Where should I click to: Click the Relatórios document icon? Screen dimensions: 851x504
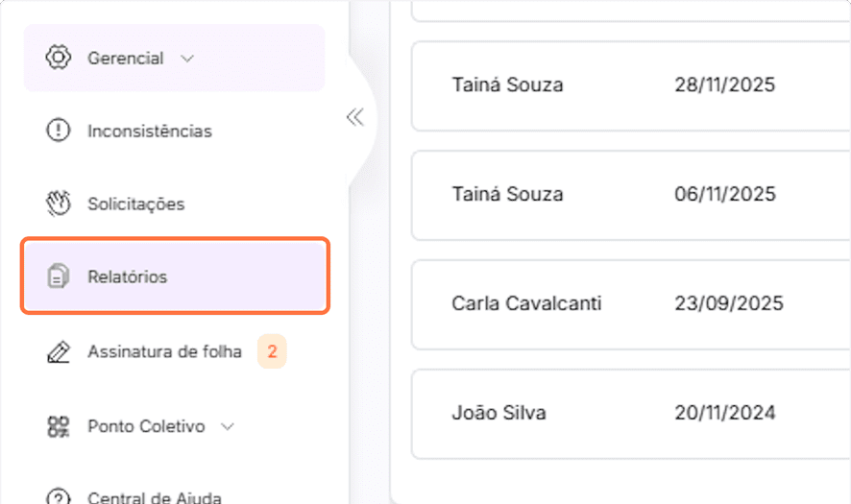(59, 276)
